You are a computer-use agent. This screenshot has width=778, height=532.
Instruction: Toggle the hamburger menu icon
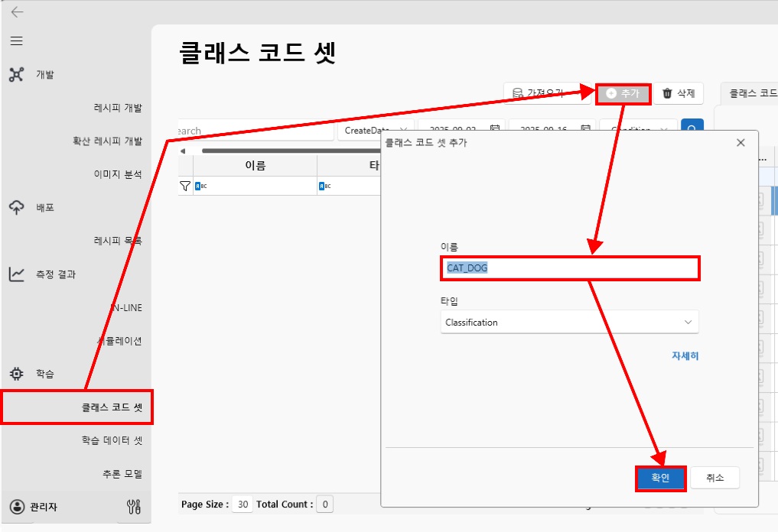click(x=16, y=41)
